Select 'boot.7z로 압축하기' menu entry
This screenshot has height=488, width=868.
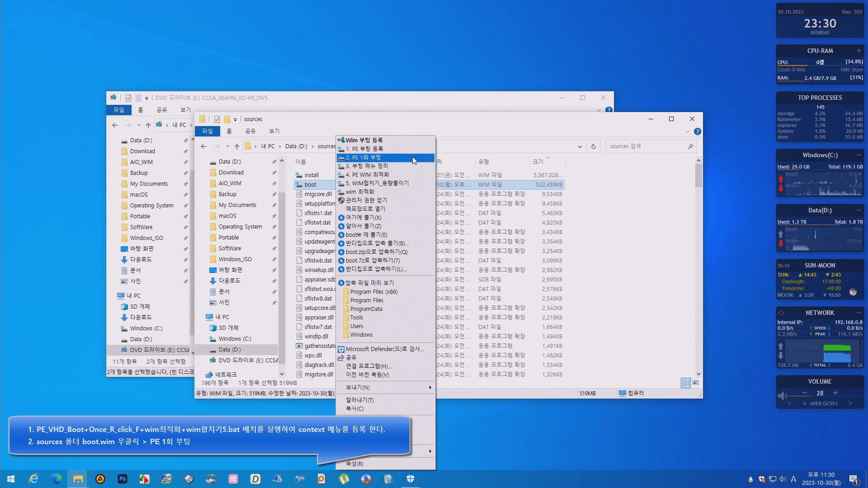[385, 260]
